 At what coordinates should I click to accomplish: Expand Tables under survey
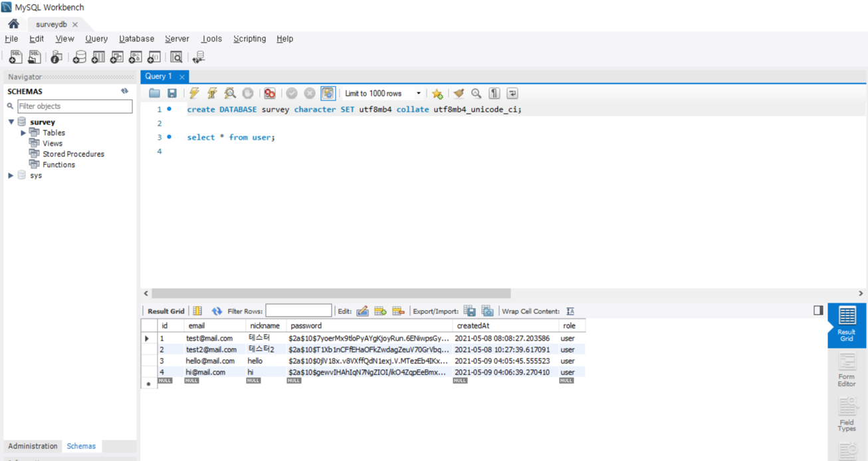coord(24,132)
